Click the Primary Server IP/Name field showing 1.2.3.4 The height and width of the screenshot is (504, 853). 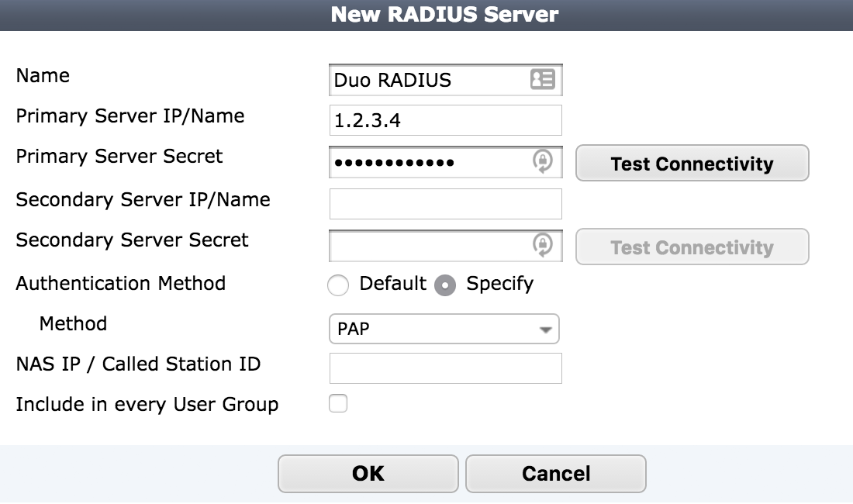pos(434,120)
